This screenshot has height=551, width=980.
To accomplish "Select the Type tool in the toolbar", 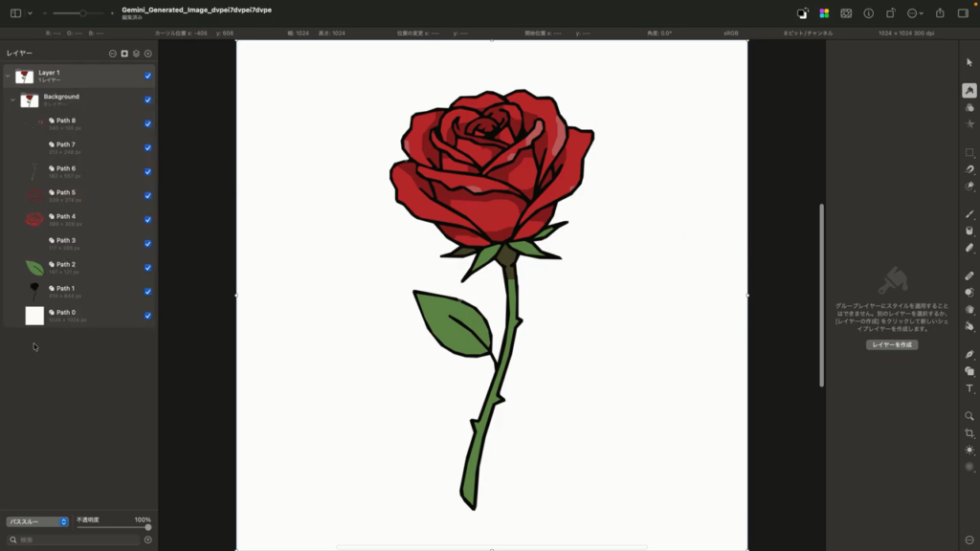I will point(969,388).
